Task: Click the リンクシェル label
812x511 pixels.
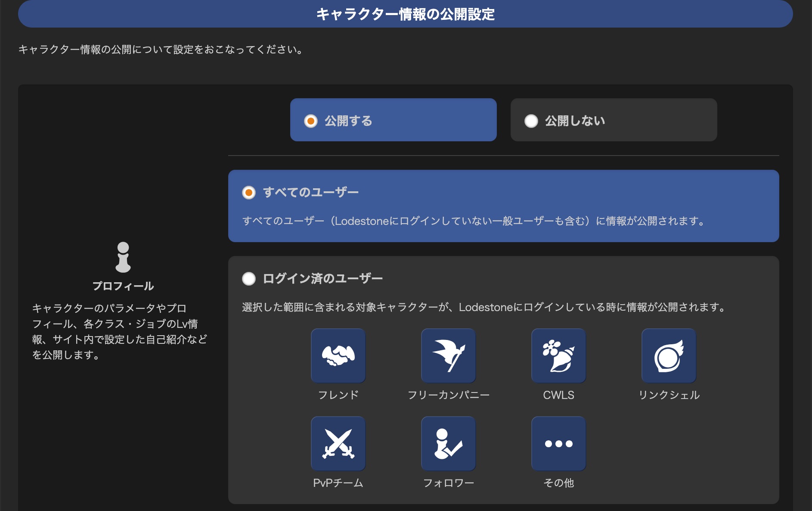Action: click(669, 395)
